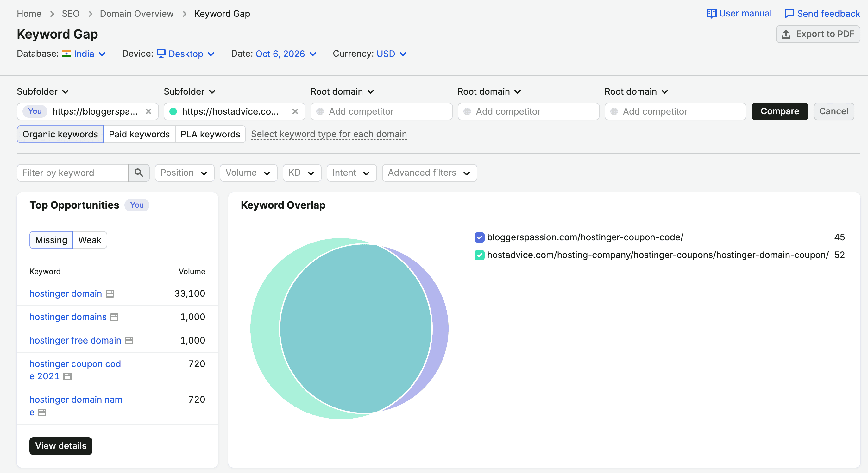Viewport: 868px width, 473px height.
Task: Select the Organic keywords tab
Action: (x=60, y=135)
